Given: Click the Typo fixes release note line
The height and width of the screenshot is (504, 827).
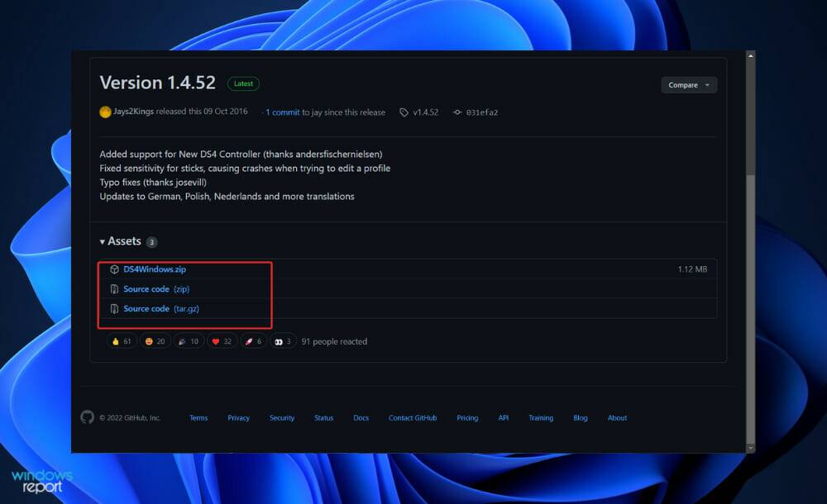Looking at the screenshot, I should click(x=153, y=183).
